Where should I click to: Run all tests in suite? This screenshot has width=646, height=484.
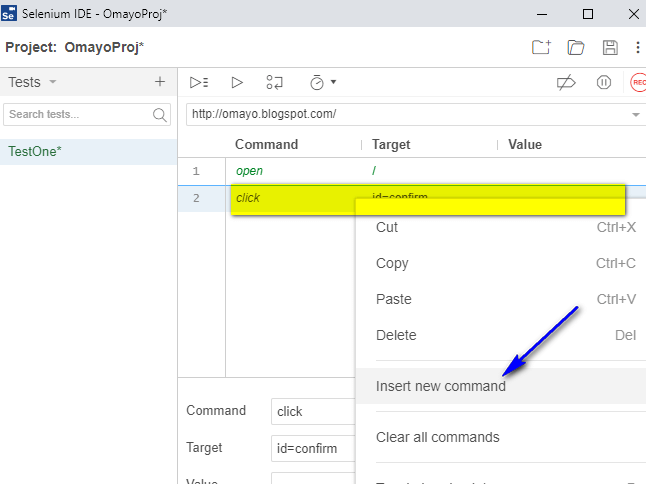(199, 82)
